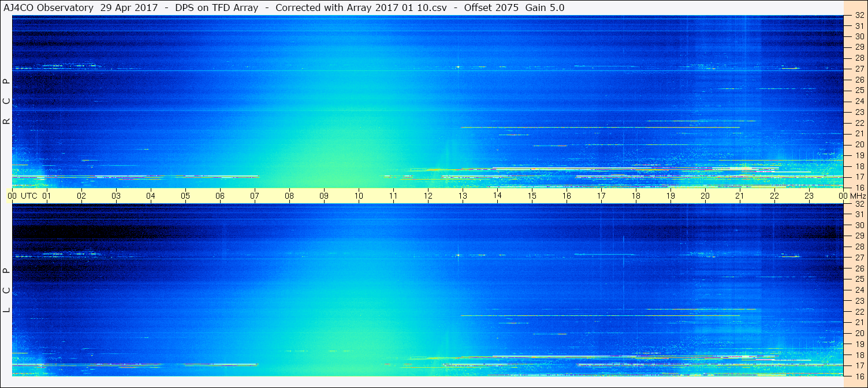Select the 02 hour marker on the time axis
Screen dimensions: 868x388
(x=81, y=196)
